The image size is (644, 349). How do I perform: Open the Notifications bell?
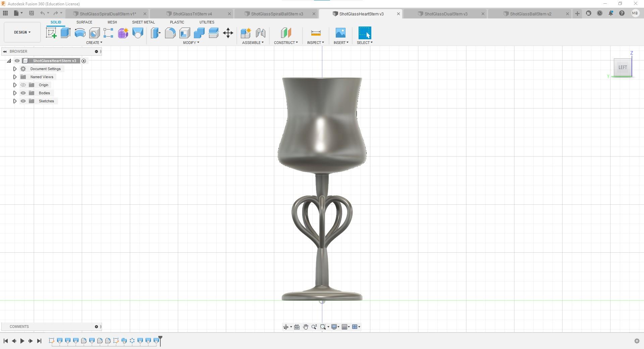point(610,13)
